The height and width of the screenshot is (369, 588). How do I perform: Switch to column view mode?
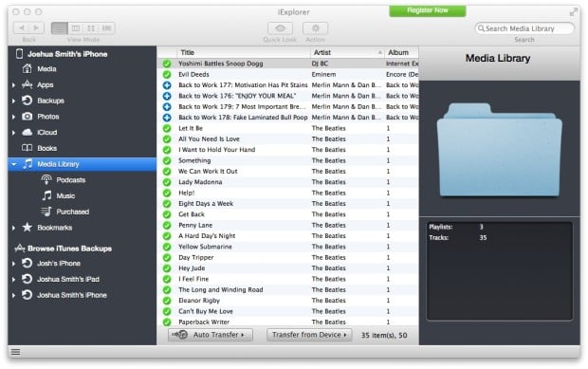[x=75, y=28]
